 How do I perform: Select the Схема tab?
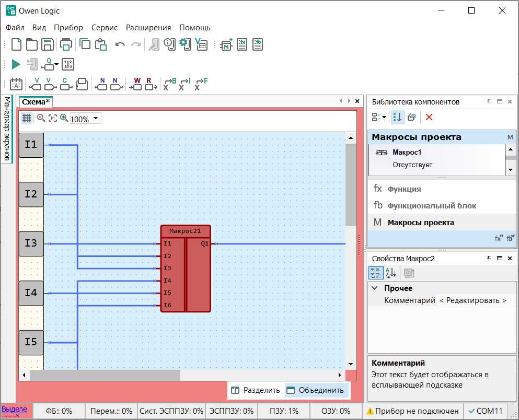coord(36,102)
